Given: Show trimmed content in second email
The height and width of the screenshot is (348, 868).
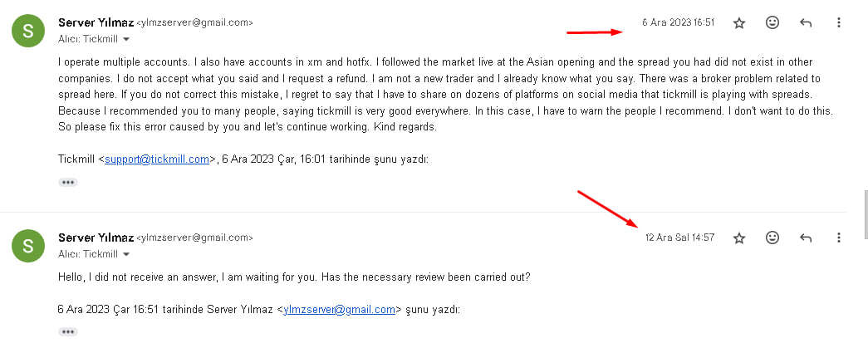Looking at the screenshot, I should coord(68,331).
